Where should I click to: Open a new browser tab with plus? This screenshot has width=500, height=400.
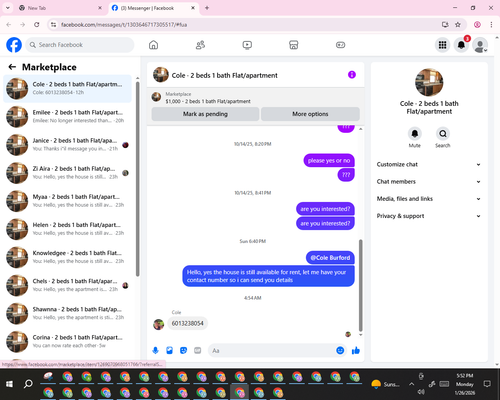(x=207, y=8)
